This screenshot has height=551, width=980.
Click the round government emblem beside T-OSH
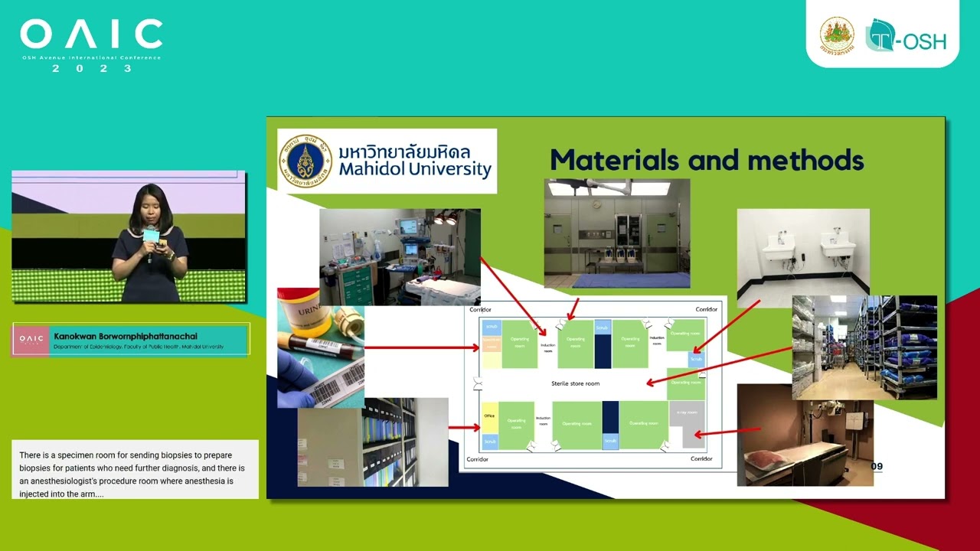(837, 35)
